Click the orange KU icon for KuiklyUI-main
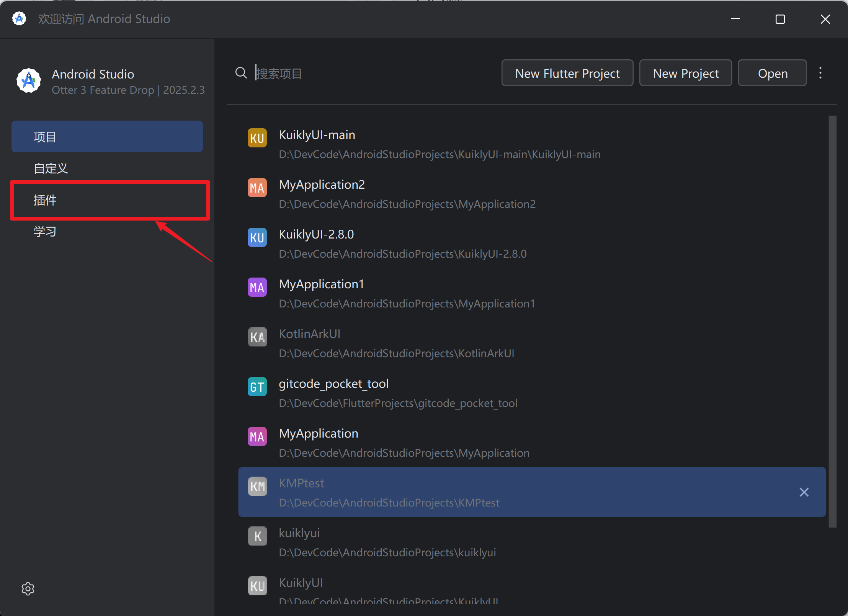The height and width of the screenshot is (616, 848). [257, 138]
